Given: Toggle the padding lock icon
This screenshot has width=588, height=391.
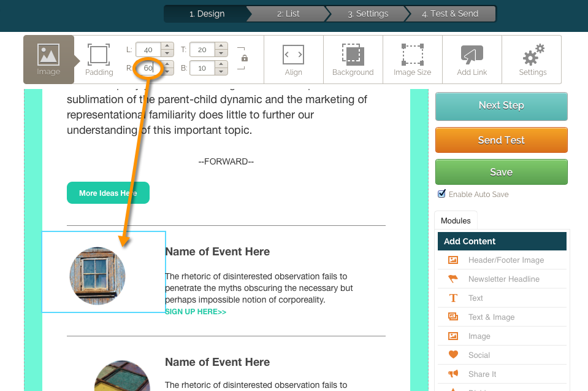Looking at the screenshot, I should click(245, 58).
